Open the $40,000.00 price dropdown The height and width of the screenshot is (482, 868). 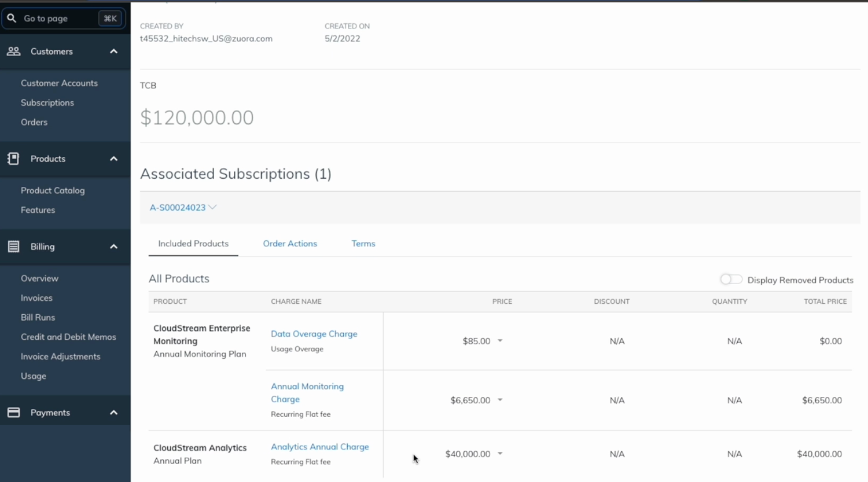(500, 454)
